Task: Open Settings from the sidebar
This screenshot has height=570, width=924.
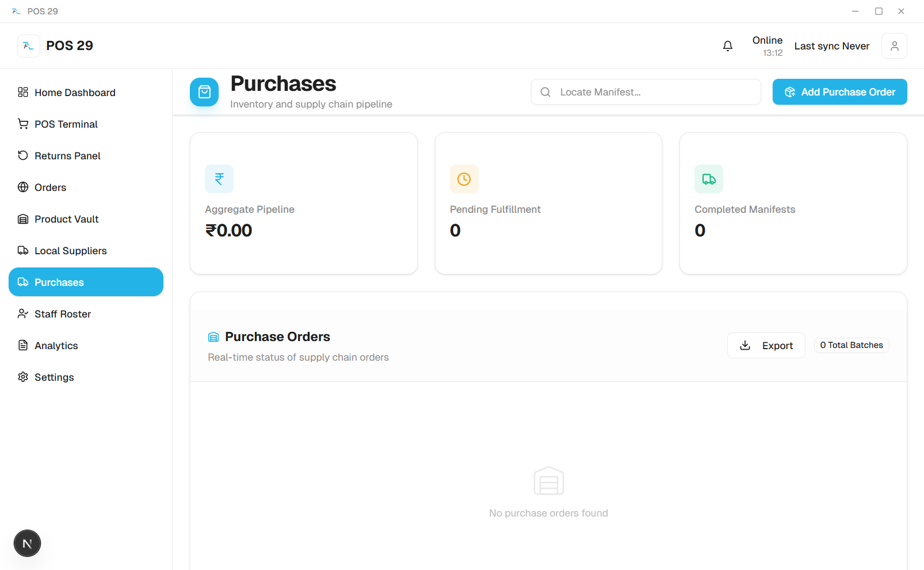Action: (86, 377)
